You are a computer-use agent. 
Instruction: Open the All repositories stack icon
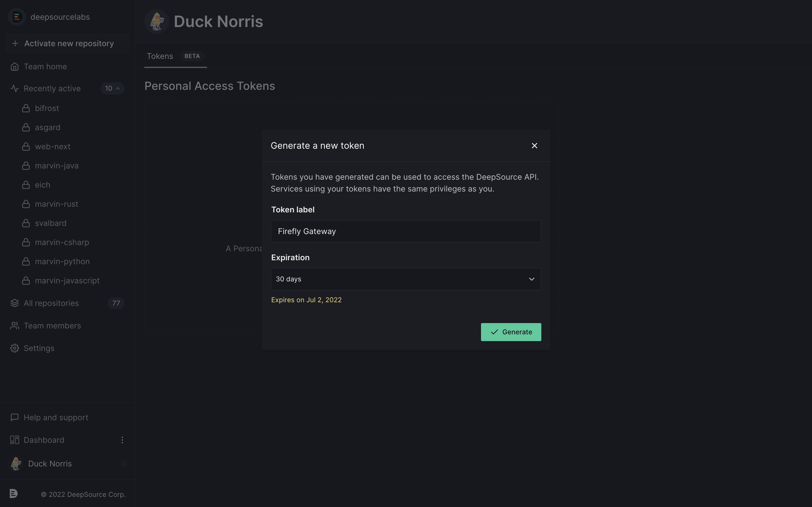pyautogui.click(x=14, y=303)
